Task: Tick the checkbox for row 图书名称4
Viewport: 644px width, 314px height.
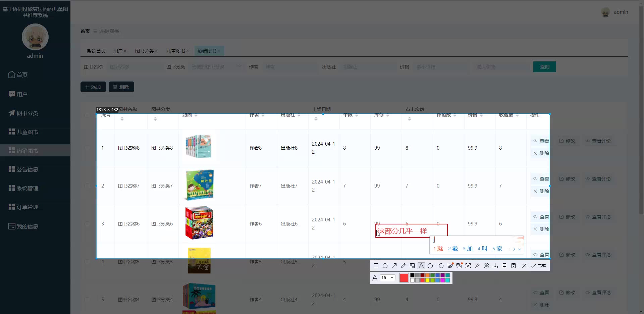Action: 87,300
